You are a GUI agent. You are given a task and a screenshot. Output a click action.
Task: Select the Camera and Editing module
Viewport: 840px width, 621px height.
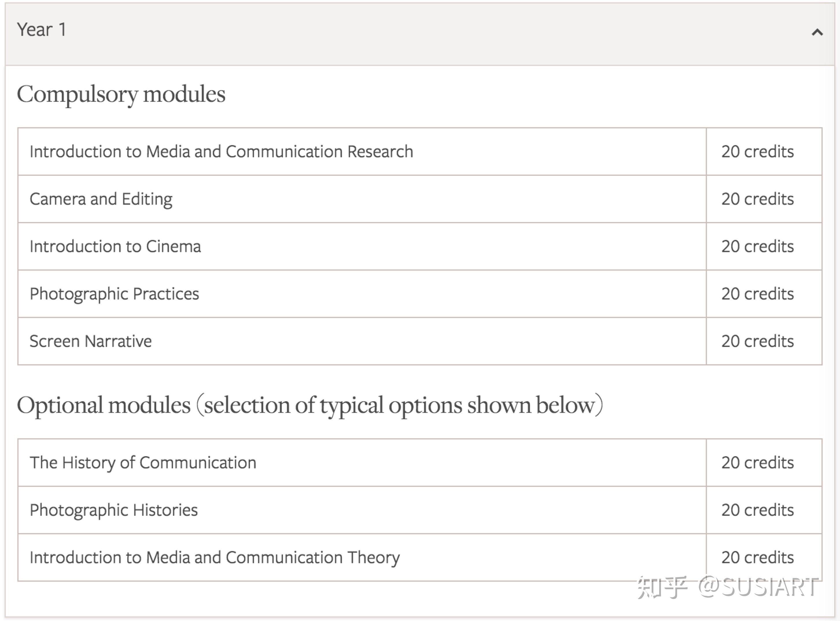(101, 199)
